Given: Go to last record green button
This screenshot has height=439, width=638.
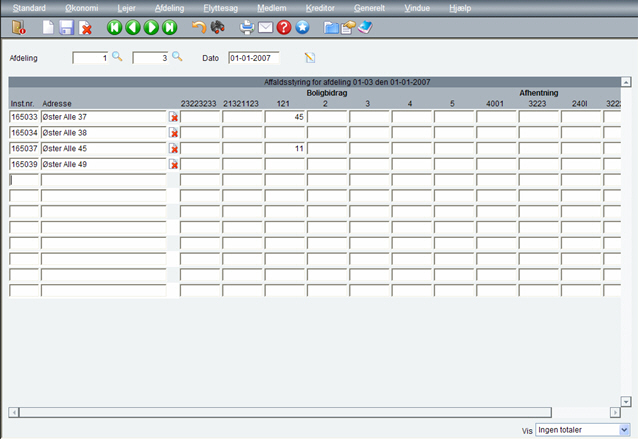Looking at the screenshot, I should click(170, 28).
